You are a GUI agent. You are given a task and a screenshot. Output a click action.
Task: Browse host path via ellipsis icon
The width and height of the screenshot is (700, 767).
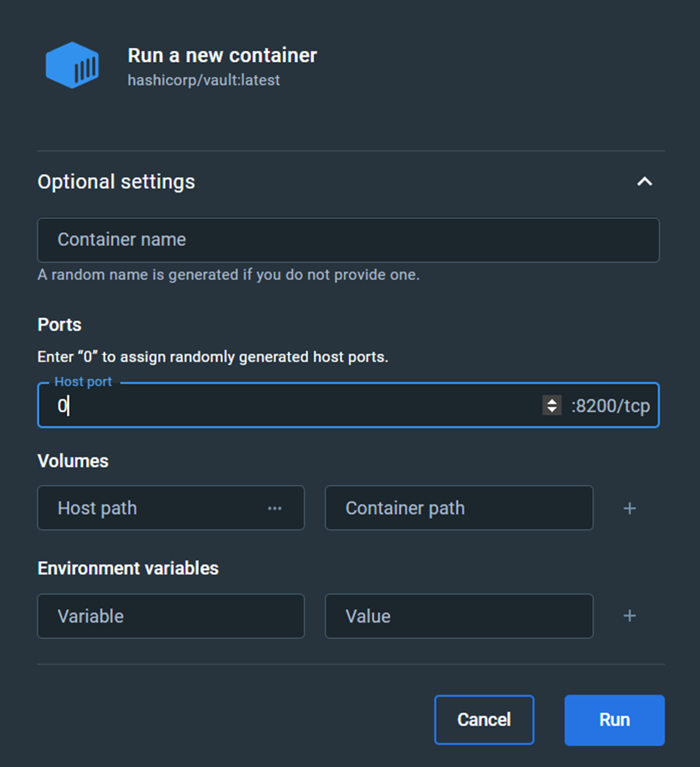pyautogui.click(x=275, y=508)
